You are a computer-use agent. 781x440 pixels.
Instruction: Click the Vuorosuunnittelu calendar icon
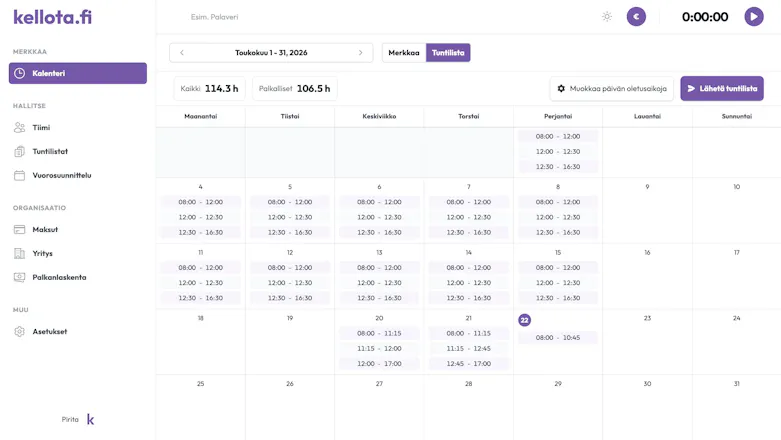tap(19, 175)
